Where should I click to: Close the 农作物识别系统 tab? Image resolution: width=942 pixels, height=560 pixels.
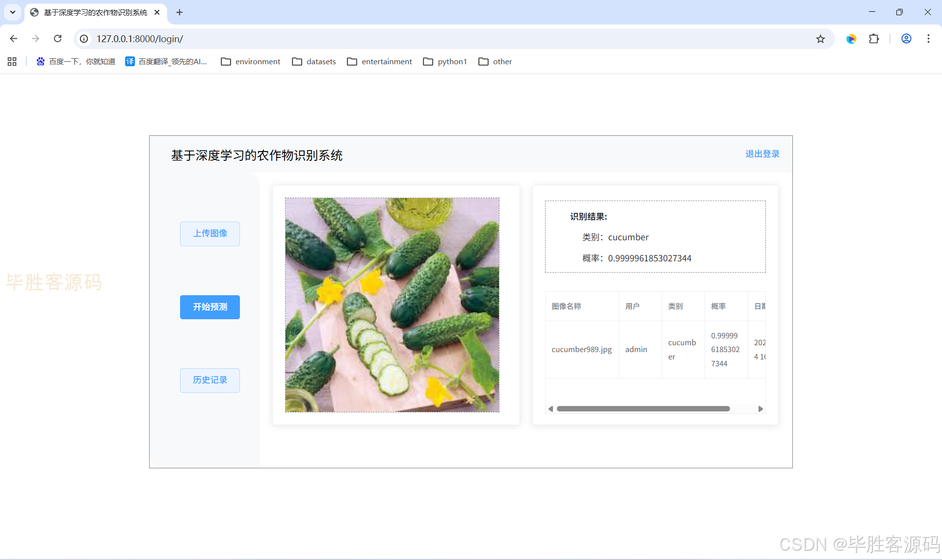(x=157, y=12)
